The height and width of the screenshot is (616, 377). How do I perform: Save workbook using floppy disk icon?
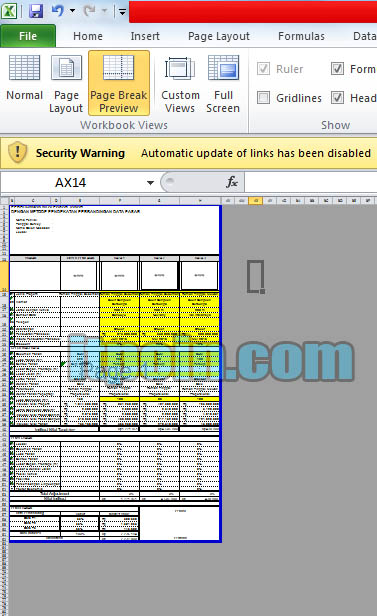36,11
